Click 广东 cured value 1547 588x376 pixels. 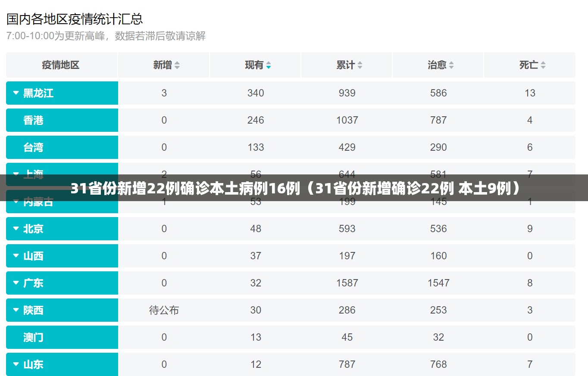click(438, 283)
